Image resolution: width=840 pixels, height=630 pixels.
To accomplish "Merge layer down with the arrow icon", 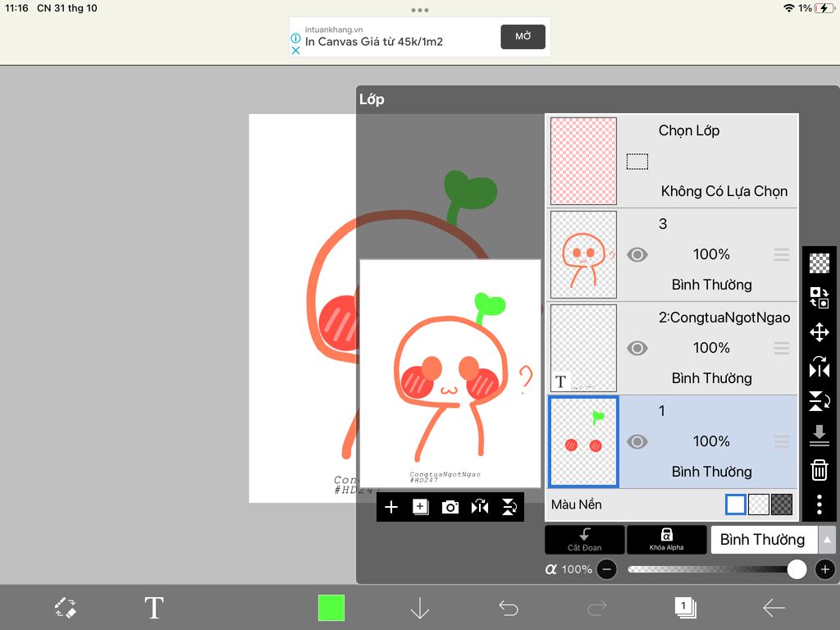I will click(x=819, y=436).
